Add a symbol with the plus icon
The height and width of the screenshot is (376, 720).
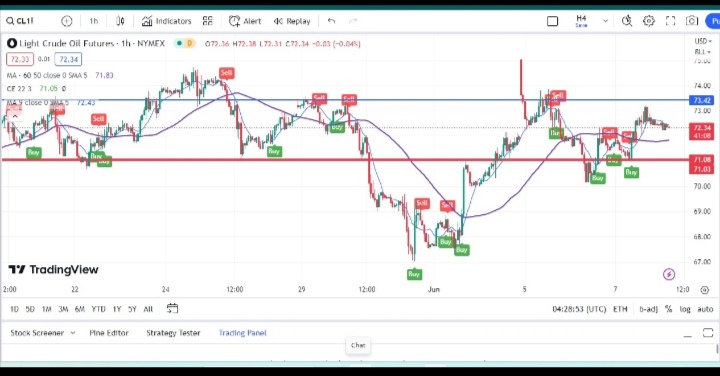(x=67, y=21)
